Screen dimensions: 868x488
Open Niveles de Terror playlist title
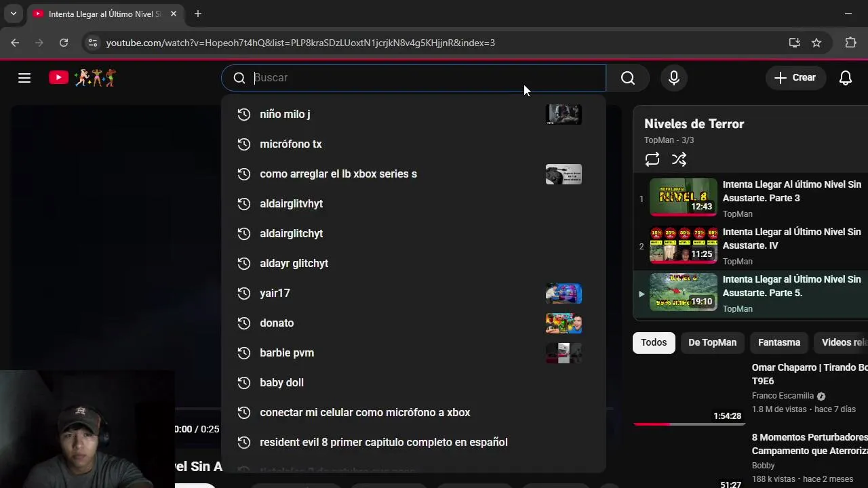(694, 124)
